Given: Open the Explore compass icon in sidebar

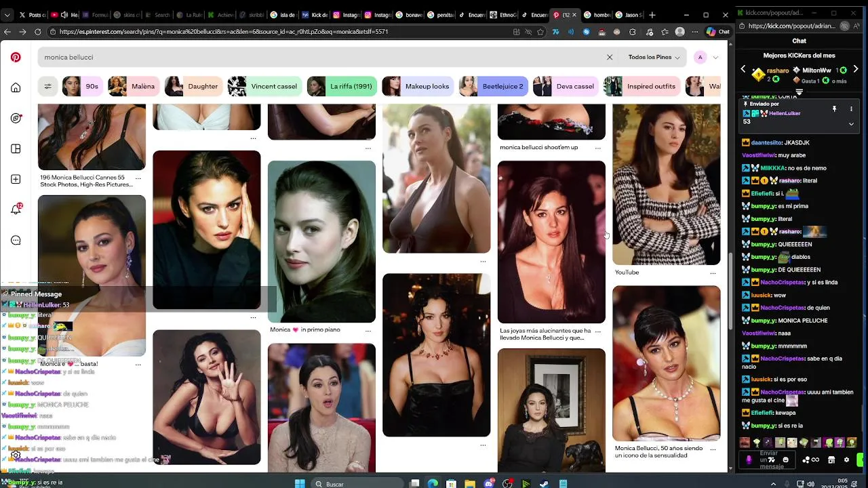Looking at the screenshot, I should tap(16, 118).
